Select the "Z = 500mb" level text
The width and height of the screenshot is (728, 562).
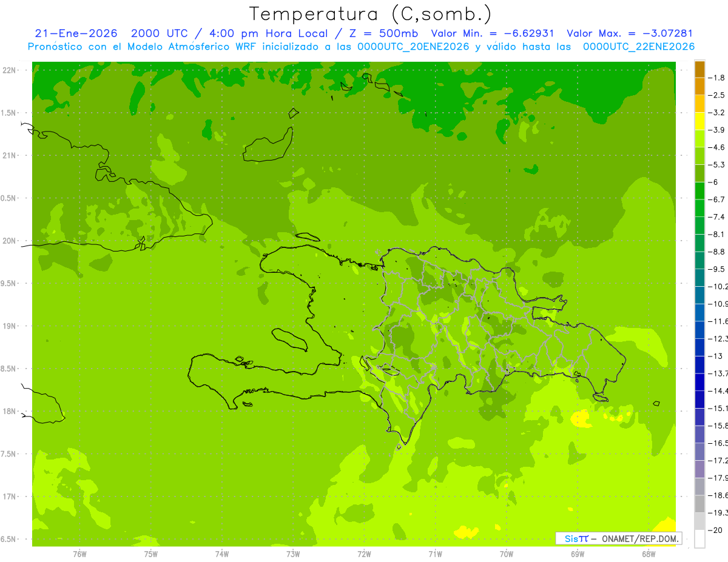tap(384, 33)
